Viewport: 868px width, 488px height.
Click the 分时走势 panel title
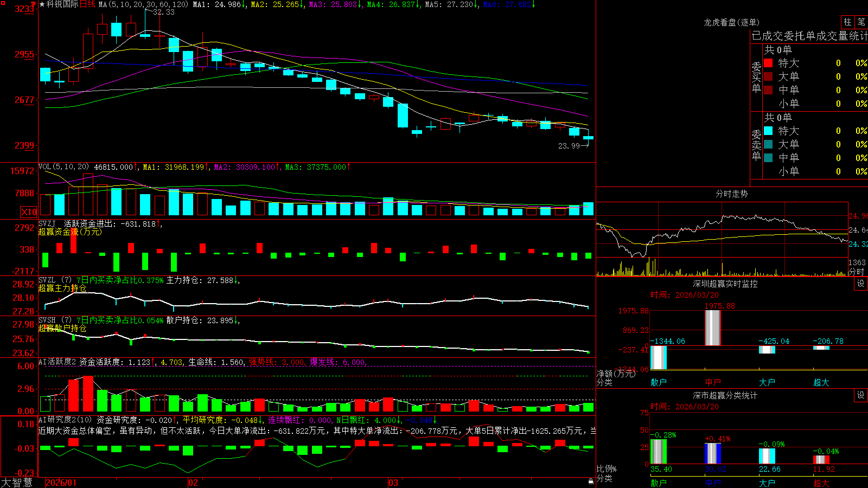pos(731,194)
